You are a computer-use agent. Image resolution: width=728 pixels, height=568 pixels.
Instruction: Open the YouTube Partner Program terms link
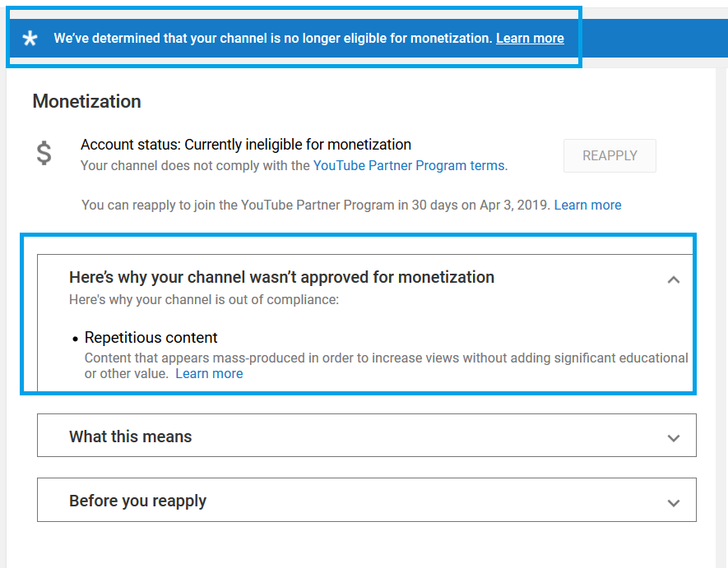tap(409, 166)
